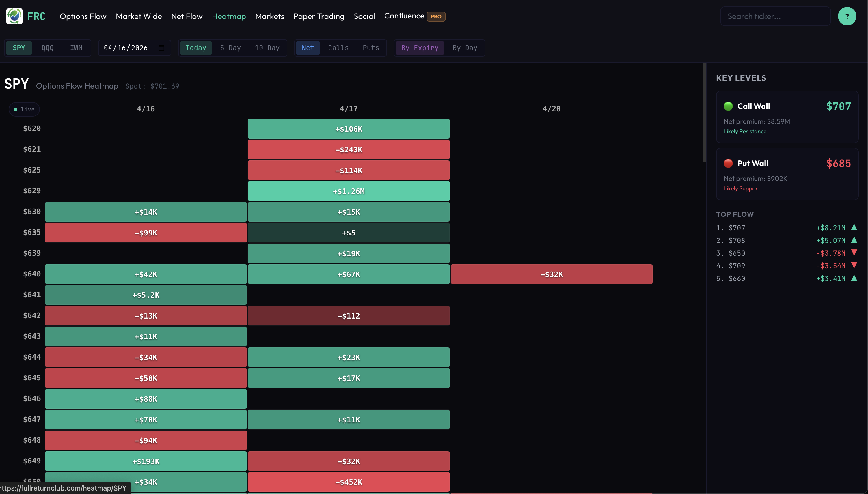Select the Puts flow view
The width and height of the screenshot is (868, 494).
click(x=371, y=48)
